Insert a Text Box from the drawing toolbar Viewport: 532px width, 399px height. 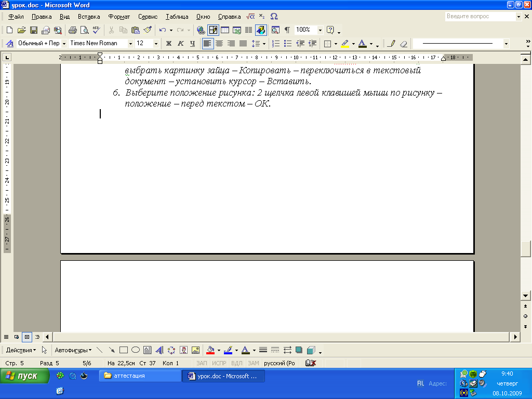coord(147,350)
